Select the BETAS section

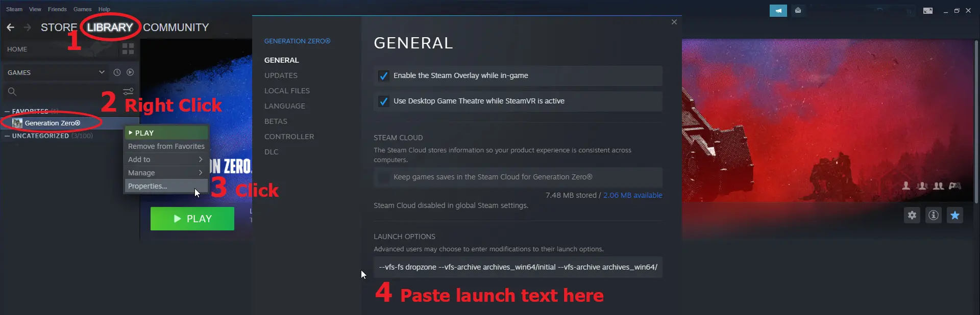coord(276,121)
